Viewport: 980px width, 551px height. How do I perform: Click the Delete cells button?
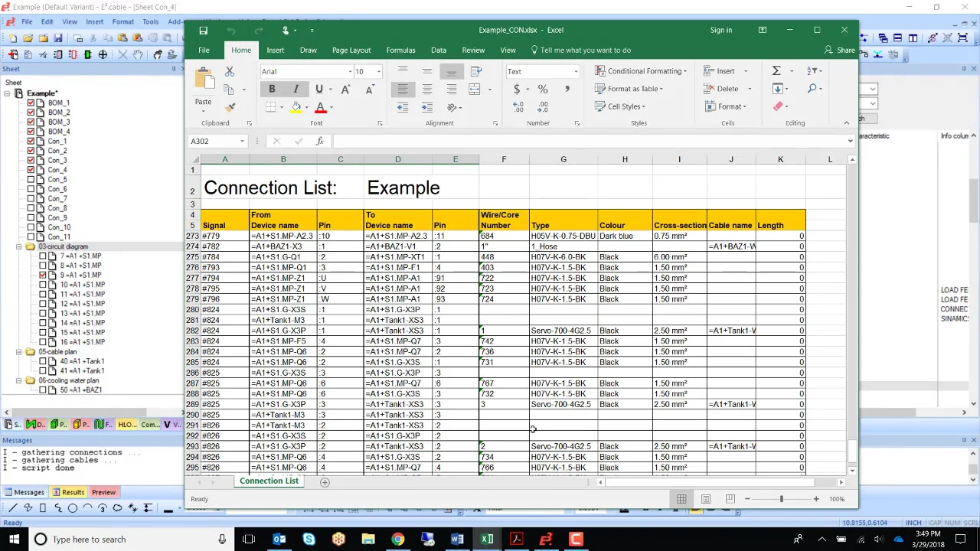click(722, 89)
